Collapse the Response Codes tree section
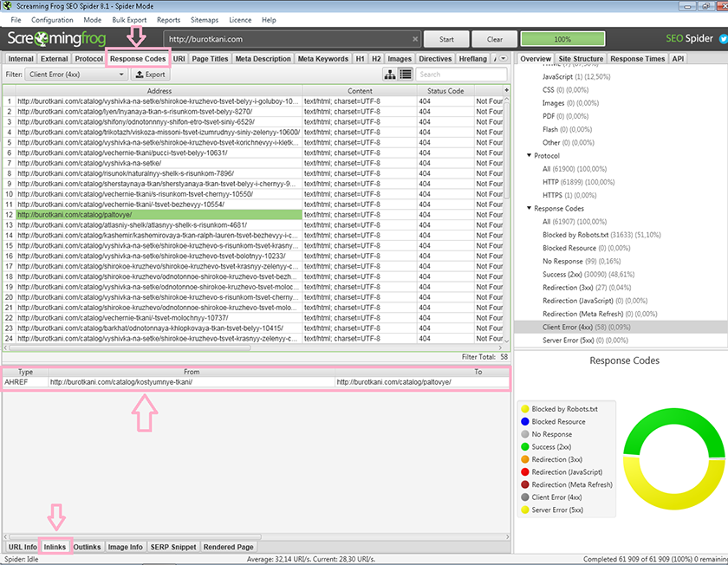 (x=529, y=209)
